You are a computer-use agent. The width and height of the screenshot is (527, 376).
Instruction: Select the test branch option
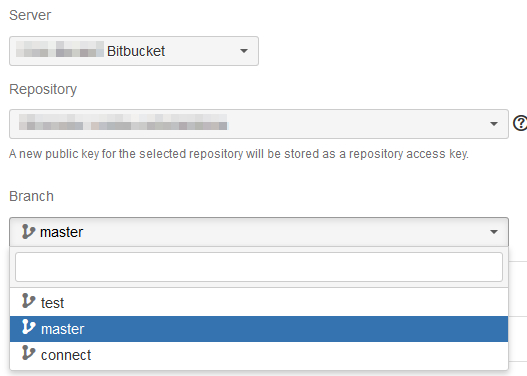259,302
